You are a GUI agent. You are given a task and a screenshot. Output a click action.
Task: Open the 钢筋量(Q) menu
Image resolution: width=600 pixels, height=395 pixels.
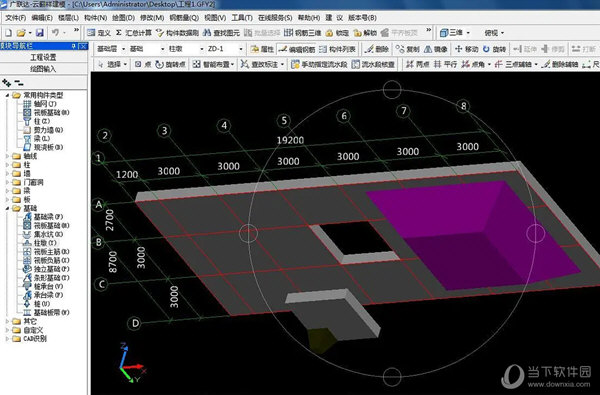pos(184,18)
